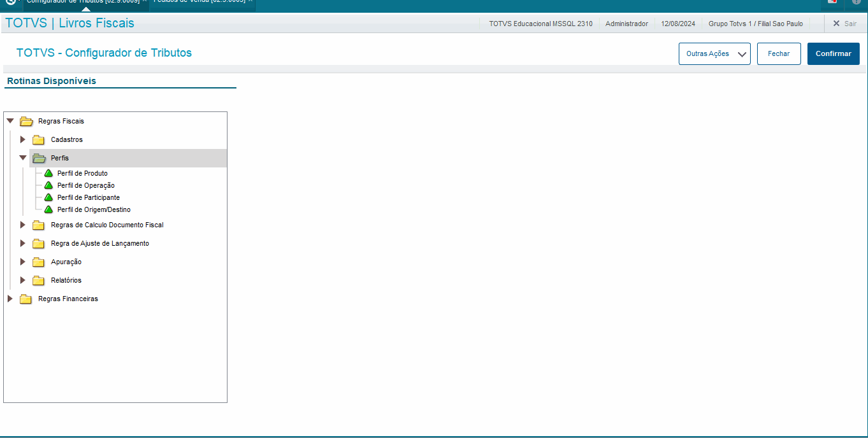The width and height of the screenshot is (868, 438).
Task: Click the TOTVS | Livros Fiscais module title
Action: pos(69,24)
